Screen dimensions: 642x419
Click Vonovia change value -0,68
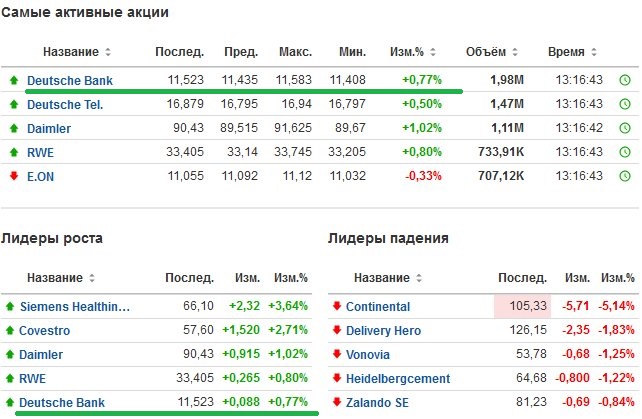[576, 354]
